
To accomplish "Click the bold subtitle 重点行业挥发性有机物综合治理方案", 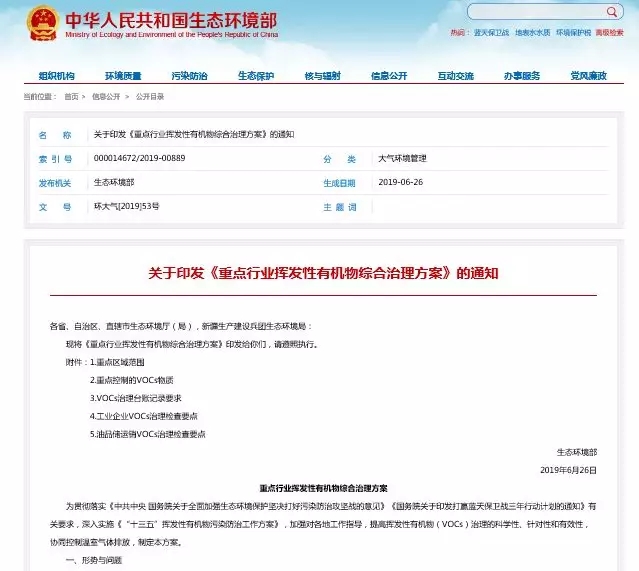I will tap(324, 488).
